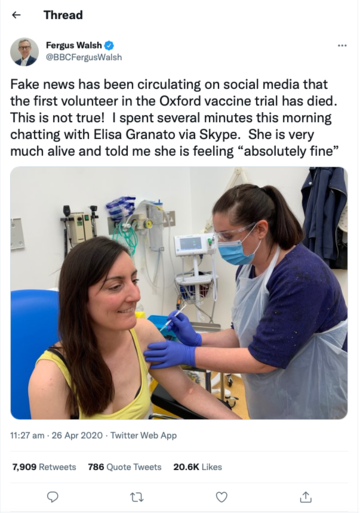Screen dimensions: 360x513
Task: Open the vaccine injection photo
Action: pyautogui.click(x=179, y=293)
